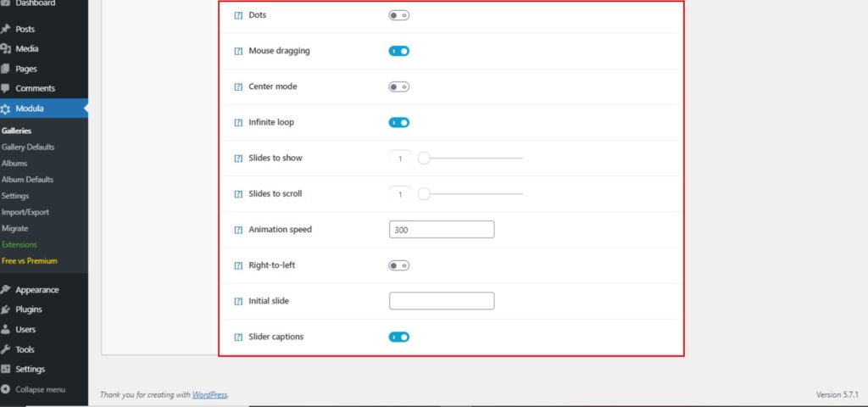This screenshot has height=407, width=868.
Task: Click the Slides to scroll number box
Action: (400, 194)
